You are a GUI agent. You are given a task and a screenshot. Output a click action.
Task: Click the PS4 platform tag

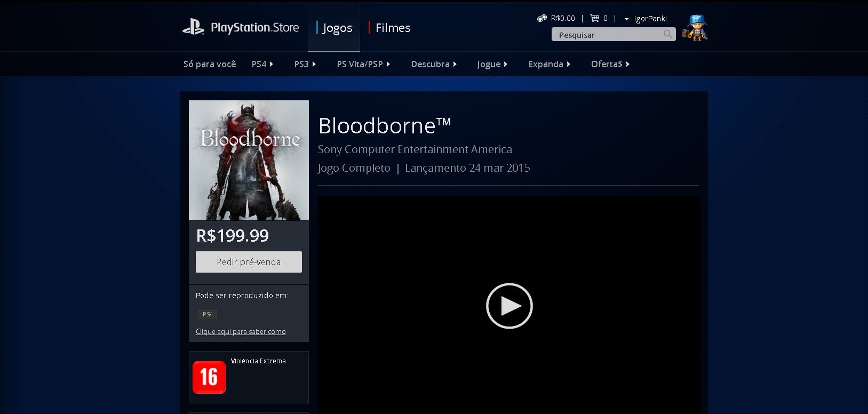208,314
